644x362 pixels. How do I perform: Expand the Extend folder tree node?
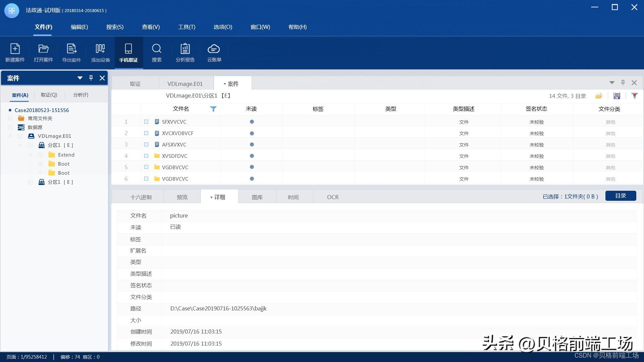tap(40, 155)
